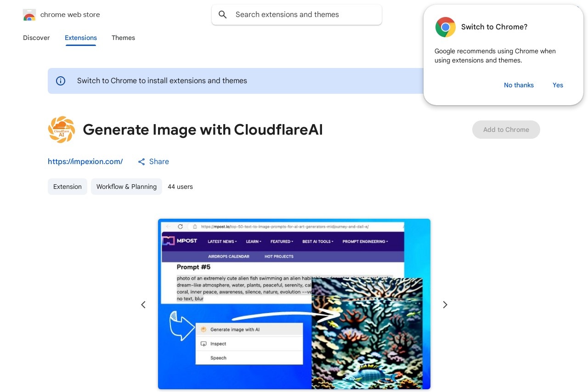
Task: Click the info icon in the blue banner
Action: coord(61,81)
